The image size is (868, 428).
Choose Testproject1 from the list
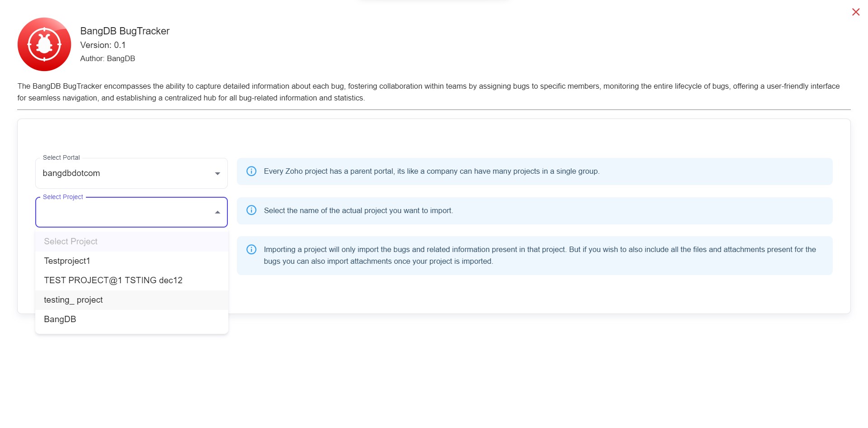pos(132,261)
